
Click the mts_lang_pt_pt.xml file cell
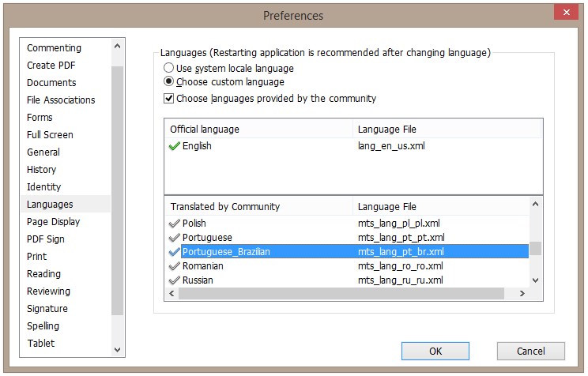click(401, 238)
